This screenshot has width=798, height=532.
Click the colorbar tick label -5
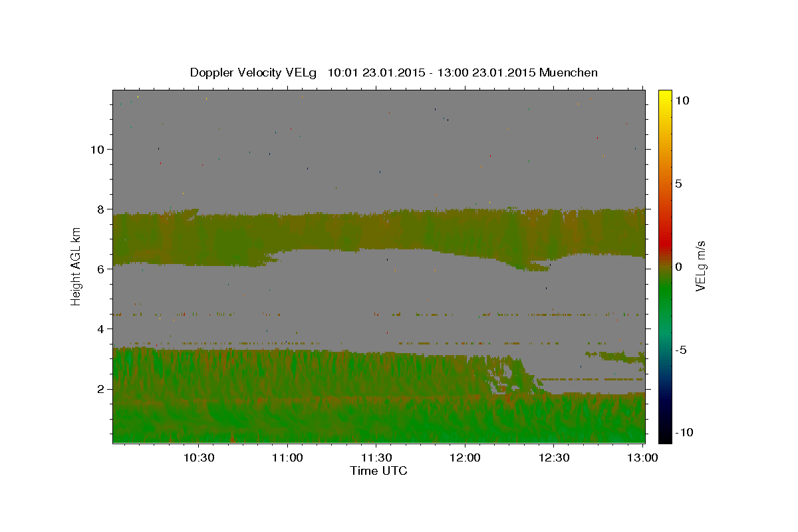(x=681, y=350)
